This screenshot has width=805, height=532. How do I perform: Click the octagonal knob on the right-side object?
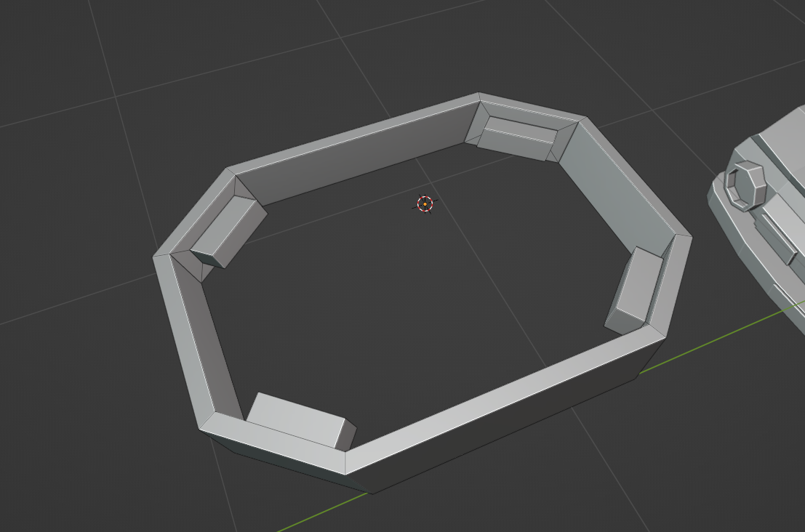[745, 185]
